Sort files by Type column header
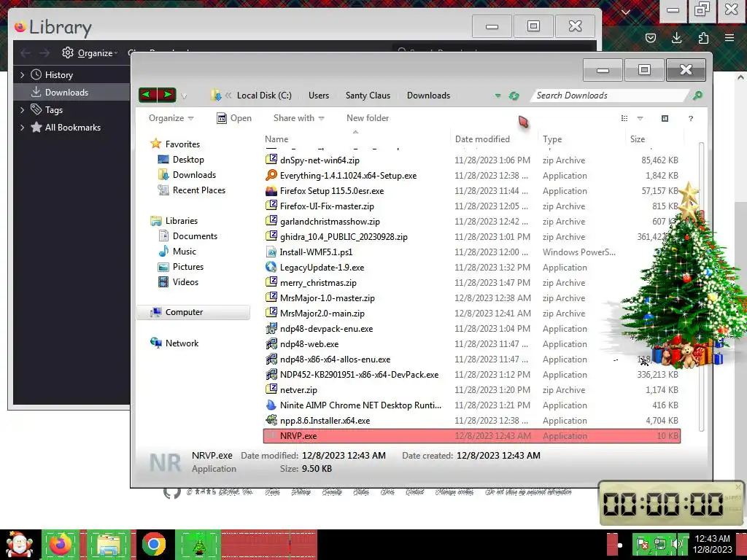Screen dimensions: 747x560 (552, 139)
